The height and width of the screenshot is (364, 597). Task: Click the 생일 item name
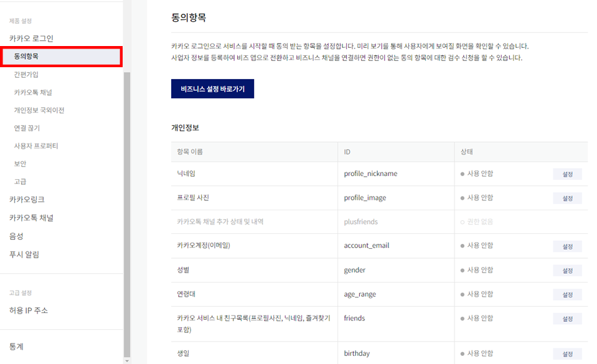(183, 353)
